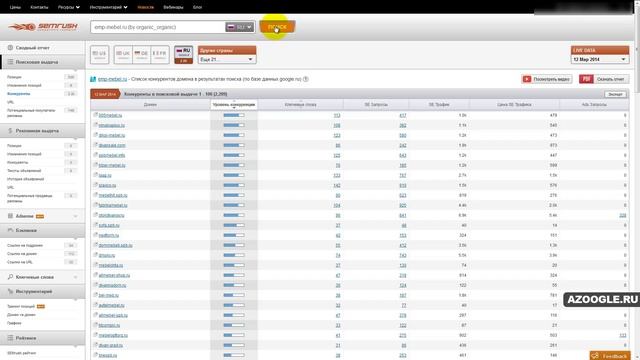This screenshot has height=360, width=640.
Task: Click the Feedback button
Action: coord(610,356)
